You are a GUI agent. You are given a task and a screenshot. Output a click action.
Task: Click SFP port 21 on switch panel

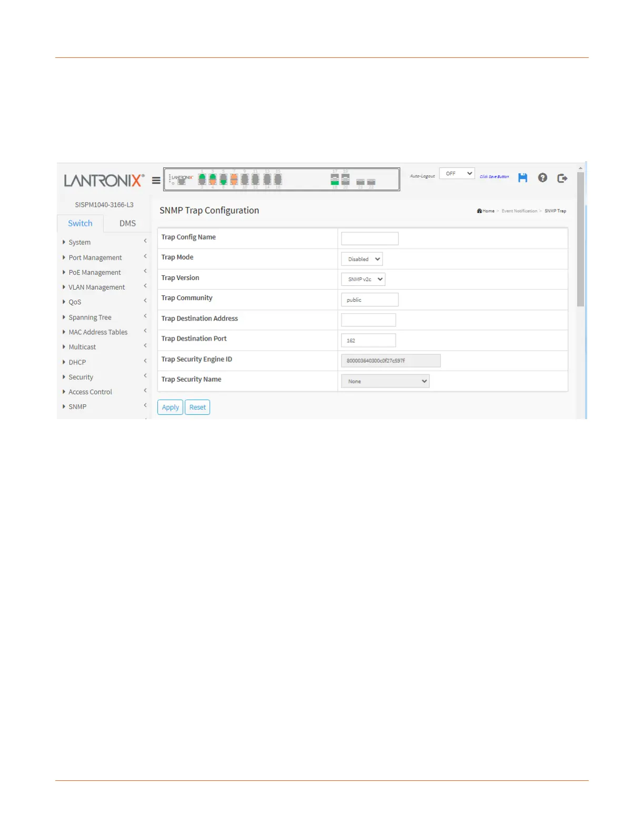pyautogui.click(x=360, y=182)
